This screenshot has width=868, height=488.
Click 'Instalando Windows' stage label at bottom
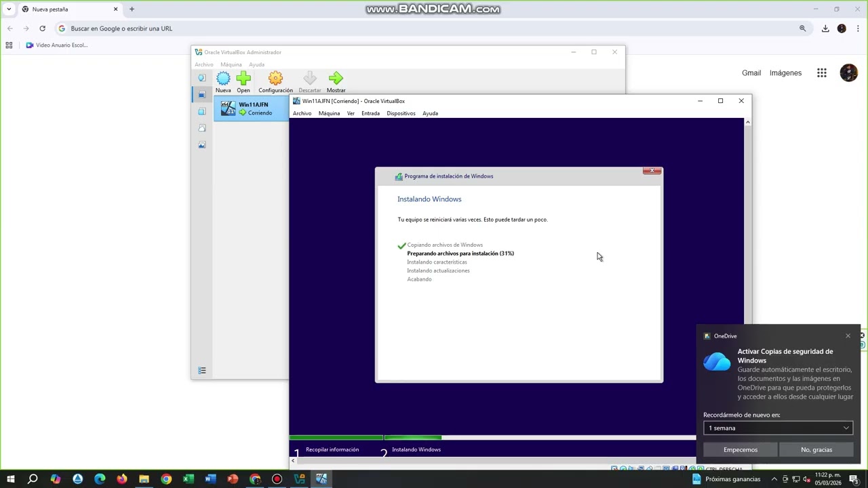(416, 449)
